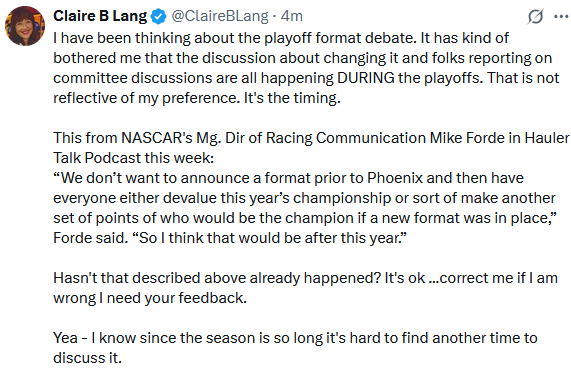Click the capitalized word DURING in the post
Screen dimensions: 571x374
click(366, 78)
